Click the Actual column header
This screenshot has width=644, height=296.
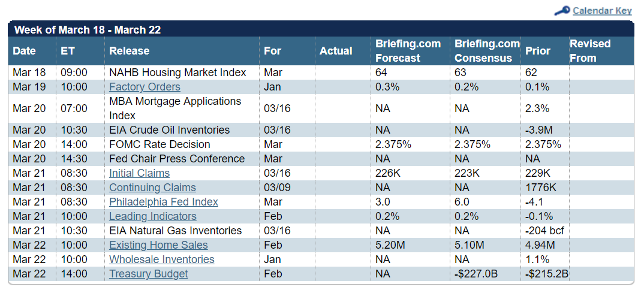(336, 51)
